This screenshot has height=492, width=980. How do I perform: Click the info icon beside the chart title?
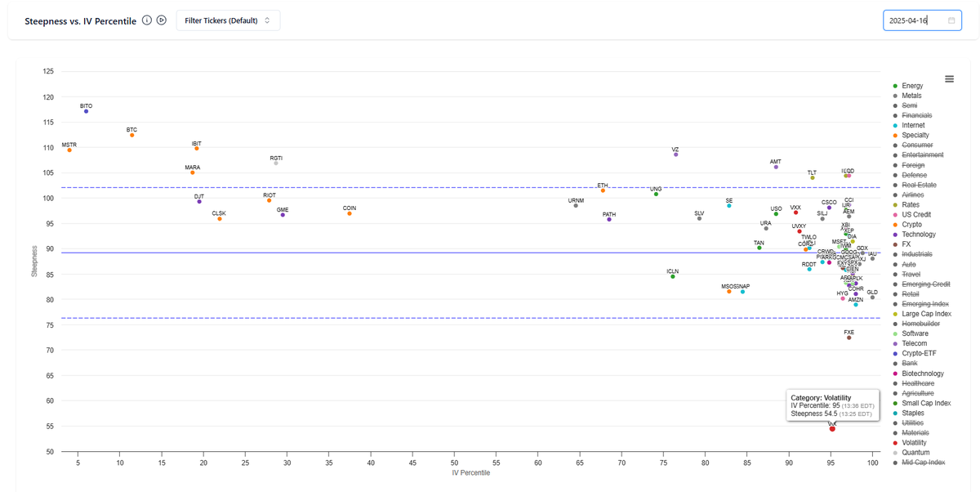click(146, 20)
